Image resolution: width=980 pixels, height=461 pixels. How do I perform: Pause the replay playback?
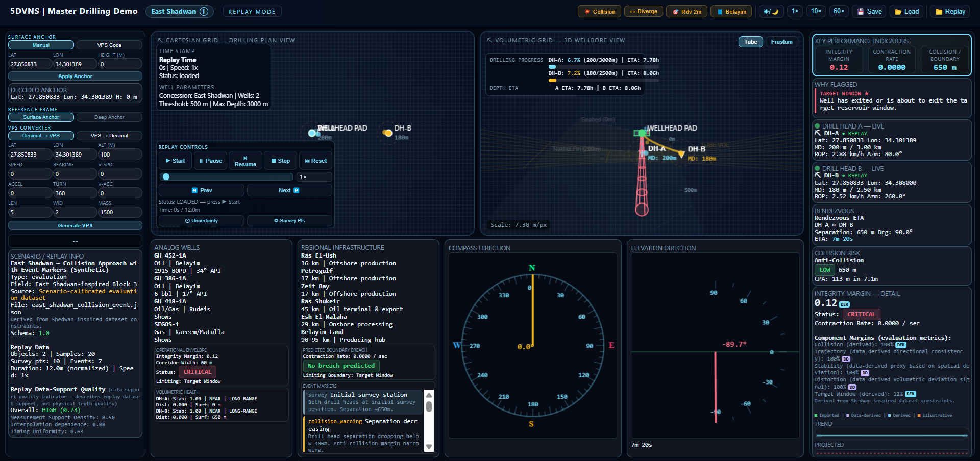pyautogui.click(x=211, y=161)
